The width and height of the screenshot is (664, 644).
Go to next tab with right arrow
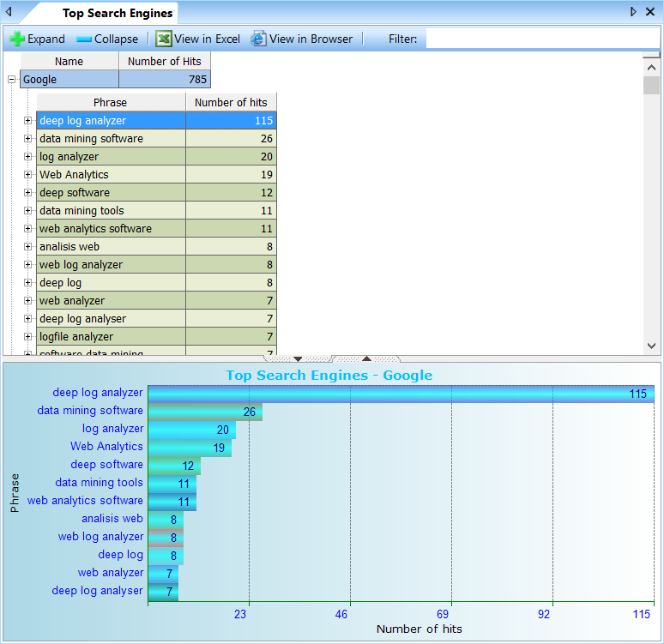tap(633, 11)
